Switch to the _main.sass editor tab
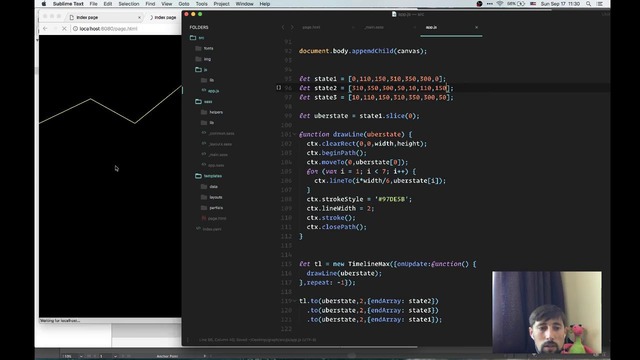This screenshot has height=360, width=640. (374, 27)
